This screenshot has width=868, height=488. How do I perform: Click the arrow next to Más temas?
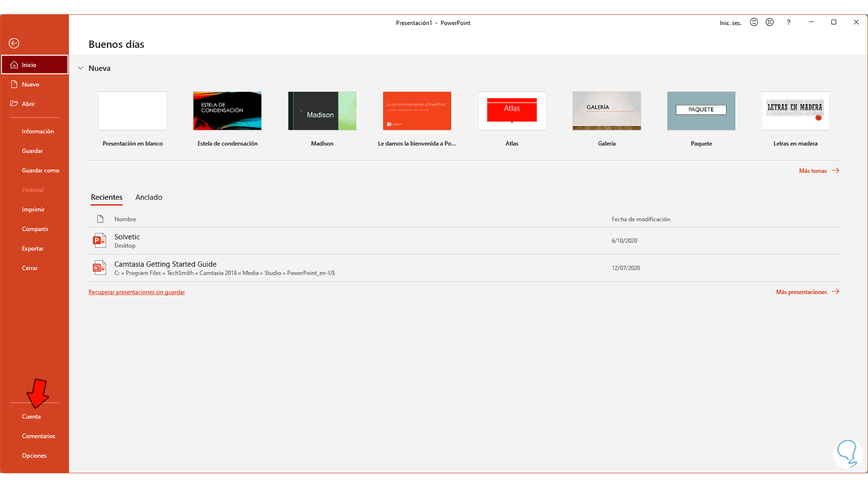(x=835, y=170)
